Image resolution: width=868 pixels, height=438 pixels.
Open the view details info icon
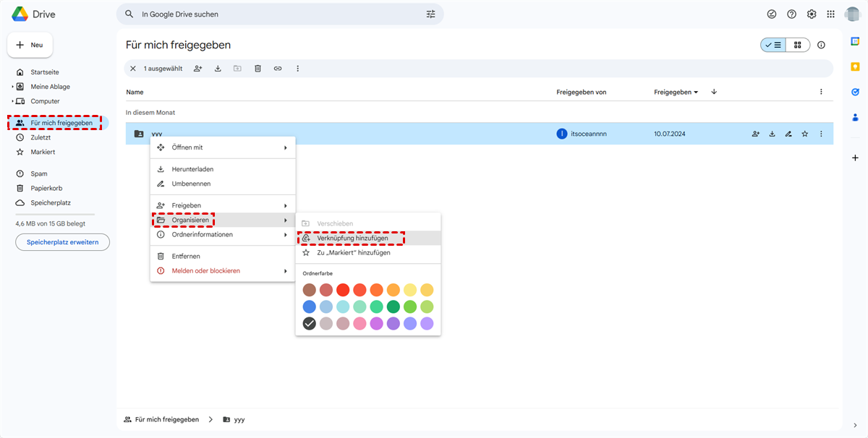821,45
